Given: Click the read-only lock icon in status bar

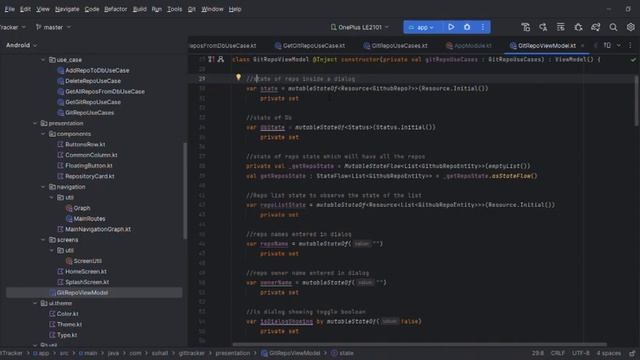Looking at the screenshot, I should (632, 353).
